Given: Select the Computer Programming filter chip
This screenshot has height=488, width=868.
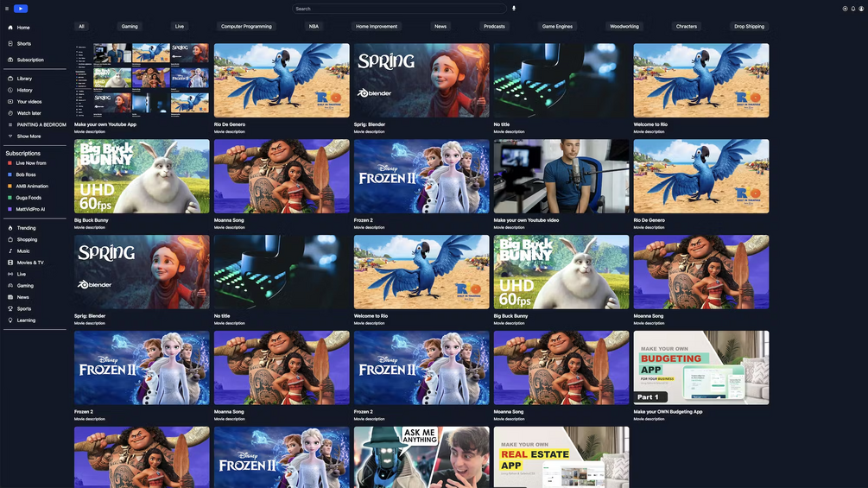Looking at the screenshot, I should 246,26.
